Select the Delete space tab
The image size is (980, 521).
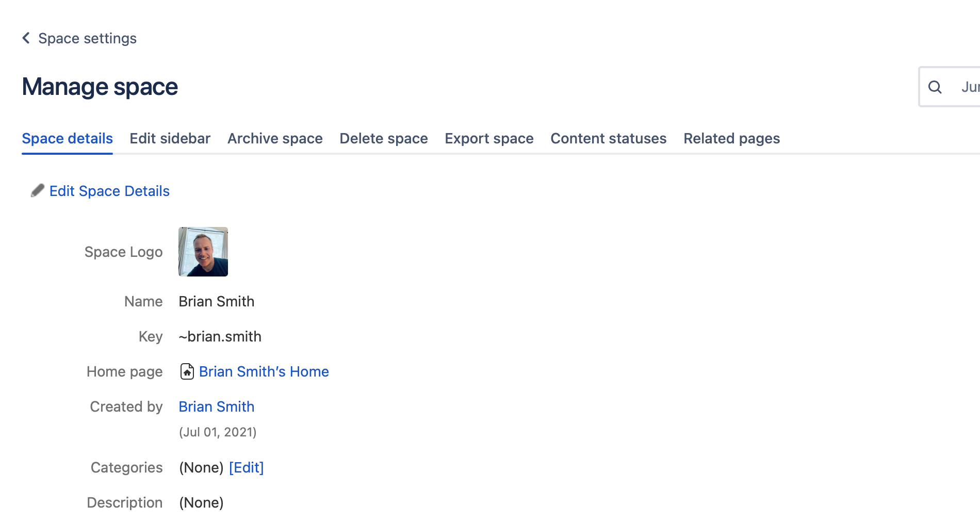[x=383, y=138]
